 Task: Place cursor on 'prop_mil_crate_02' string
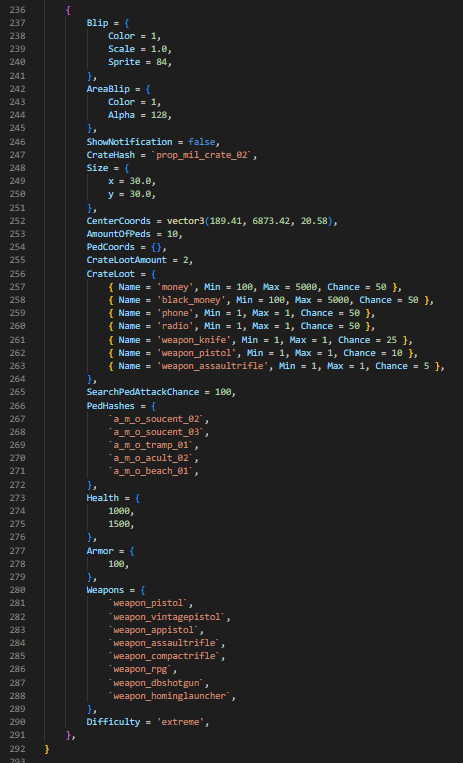[x=204, y=155]
